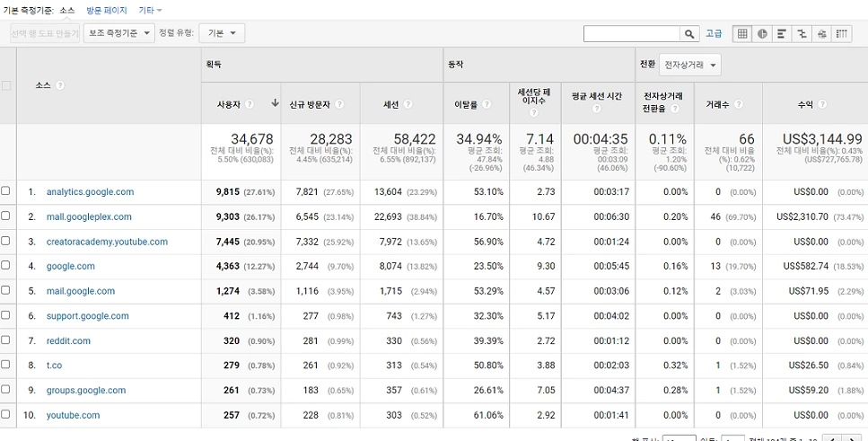
Task: Check the groups.google.com row checkbox
Action: (x=5, y=389)
